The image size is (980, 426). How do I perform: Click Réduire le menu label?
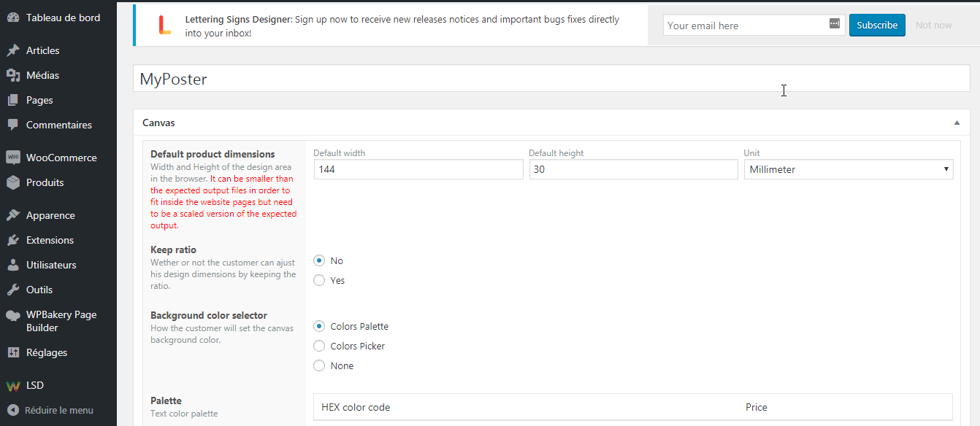pyautogui.click(x=59, y=410)
